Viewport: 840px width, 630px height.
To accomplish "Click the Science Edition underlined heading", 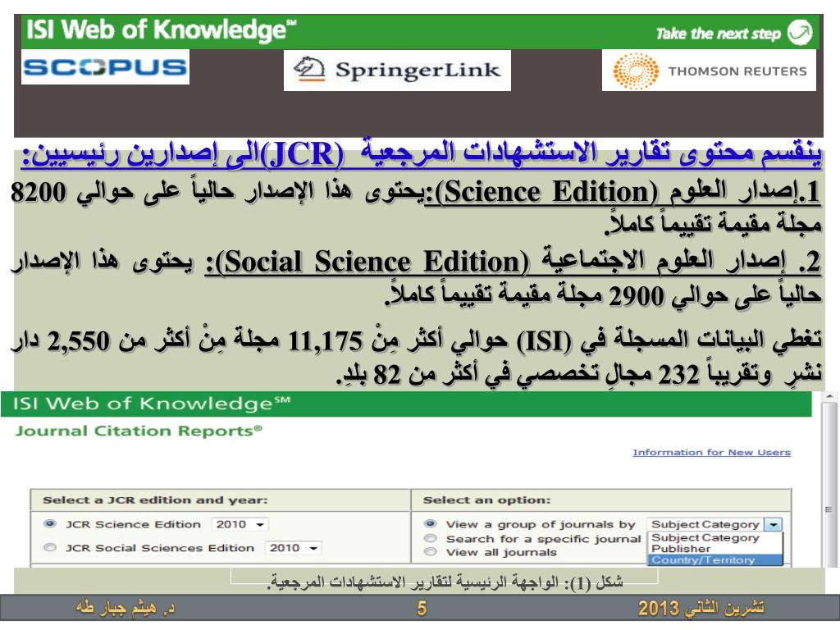I will click(622, 191).
